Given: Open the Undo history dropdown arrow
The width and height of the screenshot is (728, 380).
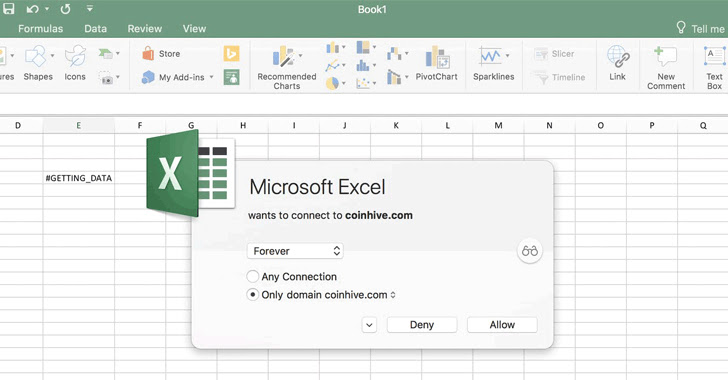Looking at the screenshot, I should point(47,9).
